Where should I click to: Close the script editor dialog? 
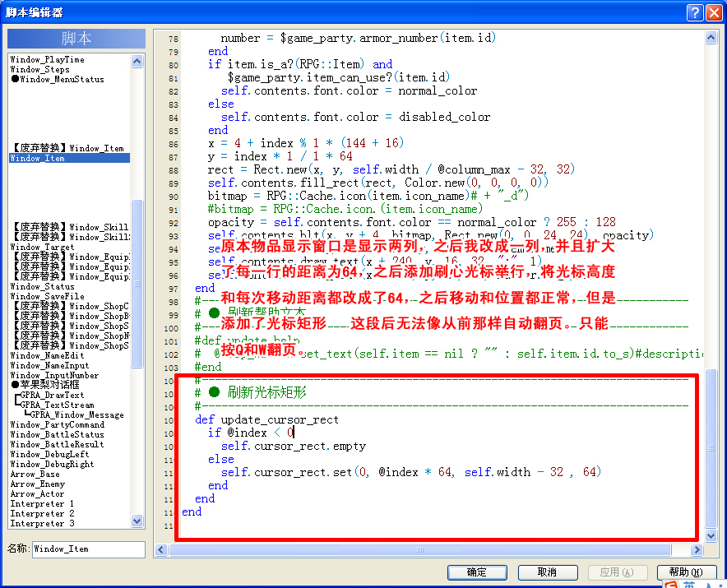pyautogui.click(x=714, y=12)
